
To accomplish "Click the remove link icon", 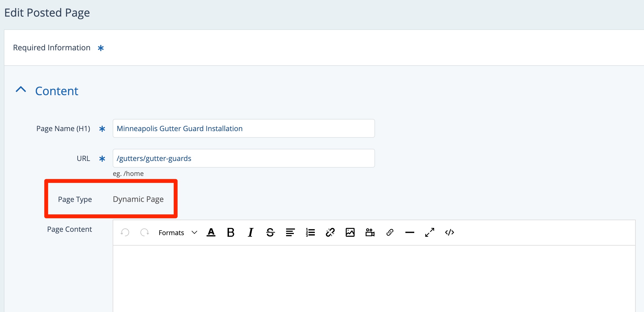I will coord(330,233).
